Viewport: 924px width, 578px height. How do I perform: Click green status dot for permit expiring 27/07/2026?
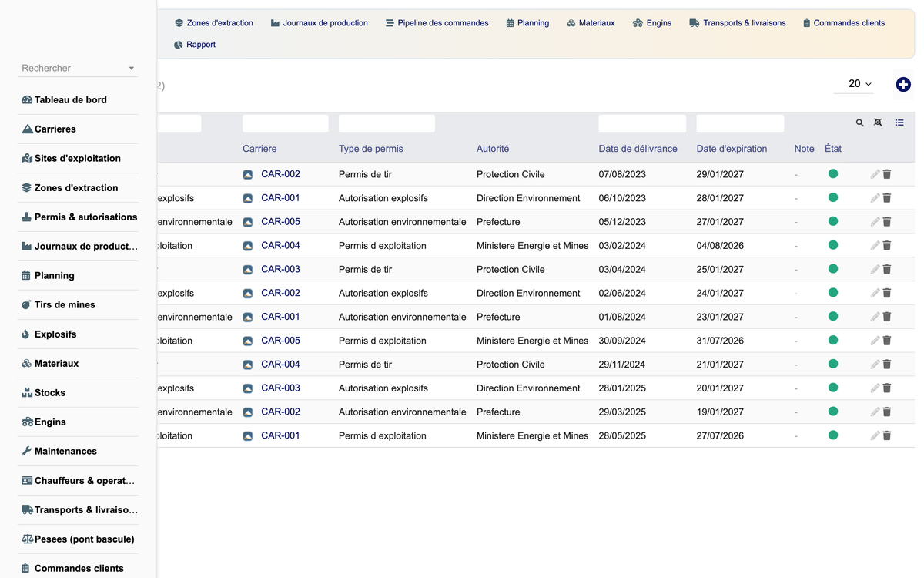[832, 435]
